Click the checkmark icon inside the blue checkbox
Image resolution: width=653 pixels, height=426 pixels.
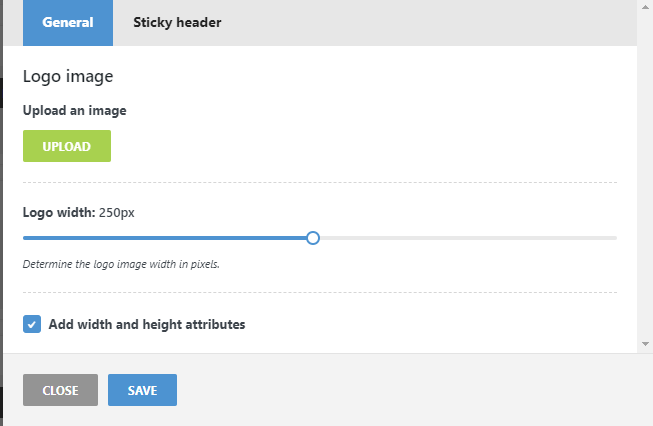[32, 324]
